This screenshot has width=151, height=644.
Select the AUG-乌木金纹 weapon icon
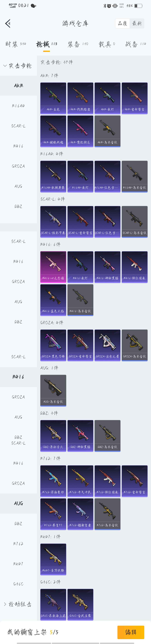click(x=53, y=391)
